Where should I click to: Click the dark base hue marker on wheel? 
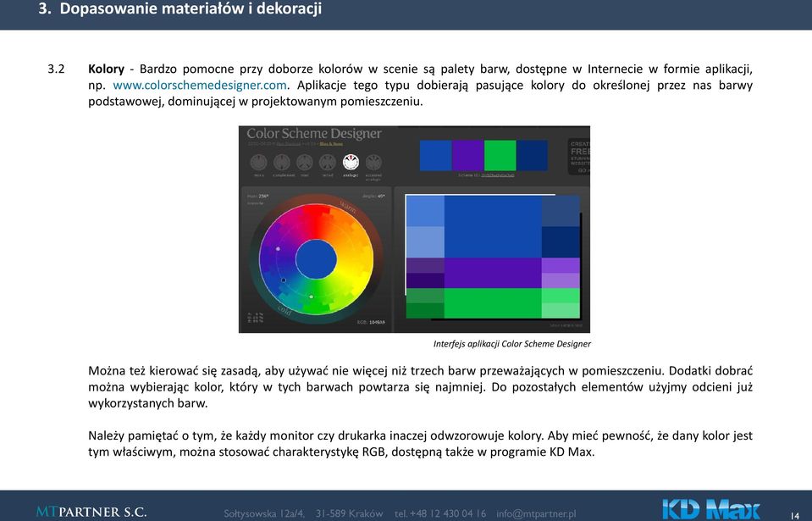click(x=284, y=280)
